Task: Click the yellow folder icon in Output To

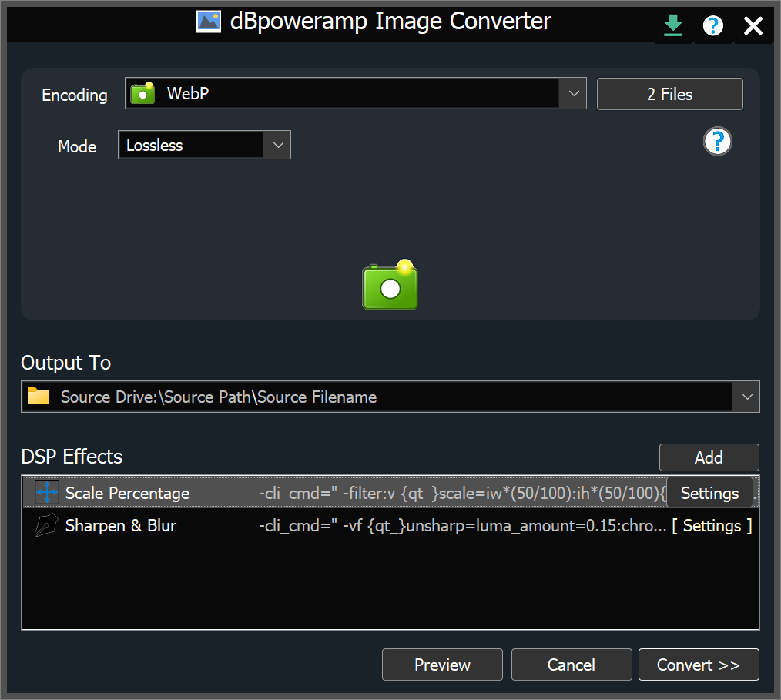Action: pyautogui.click(x=39, y=397)
